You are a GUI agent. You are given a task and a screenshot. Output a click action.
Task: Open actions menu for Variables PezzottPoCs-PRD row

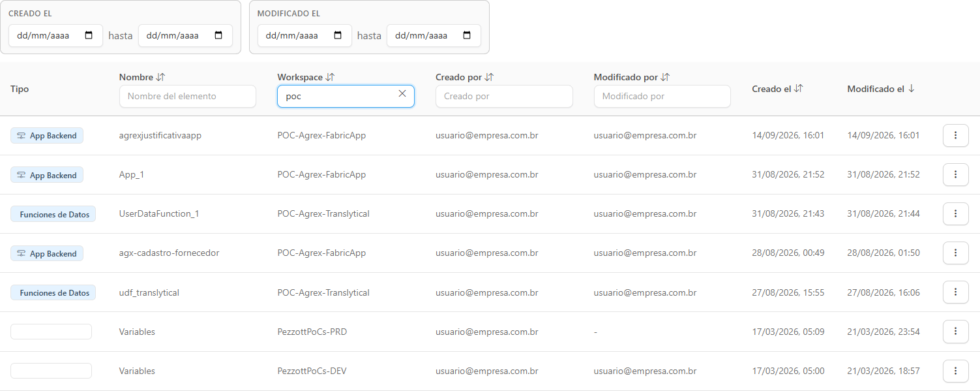pos(955,332)
